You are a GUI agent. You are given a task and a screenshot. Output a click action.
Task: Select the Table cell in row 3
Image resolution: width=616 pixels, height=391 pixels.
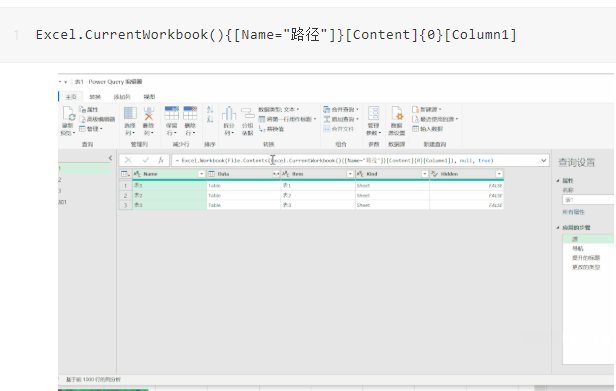[x=244, y=205]
